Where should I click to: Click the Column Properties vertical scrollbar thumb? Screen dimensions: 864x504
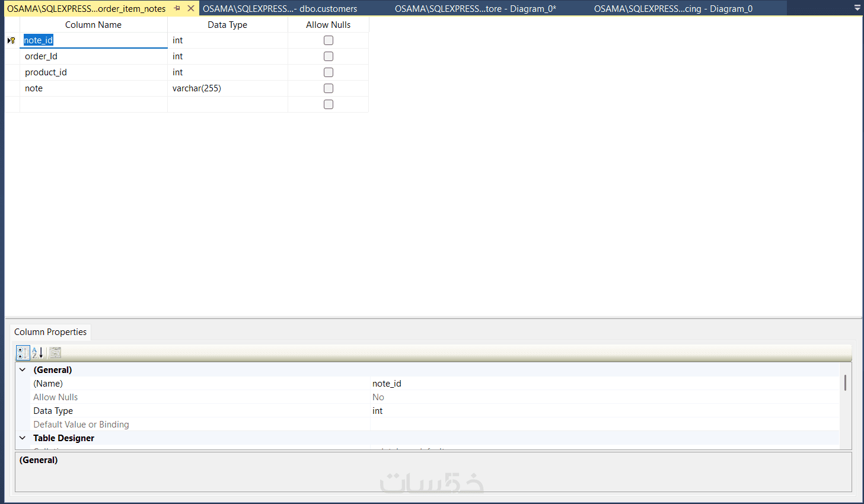coord(845,382)
